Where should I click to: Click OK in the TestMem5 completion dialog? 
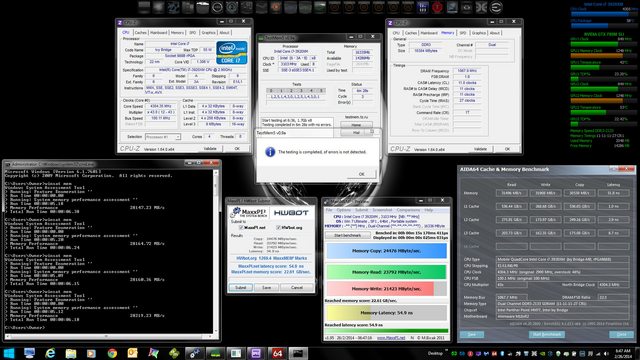pos(361,174)
